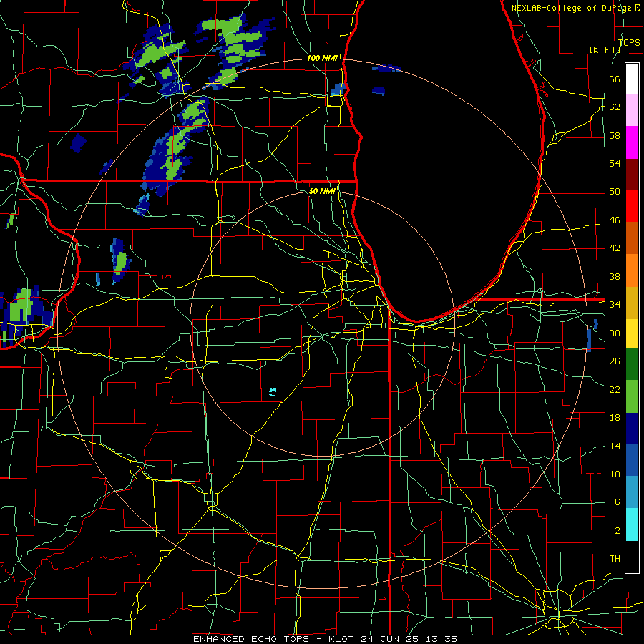Click the navy blue legend band
Screen dimensions: 644x644
pyautogui.click(x=632, y=429)
